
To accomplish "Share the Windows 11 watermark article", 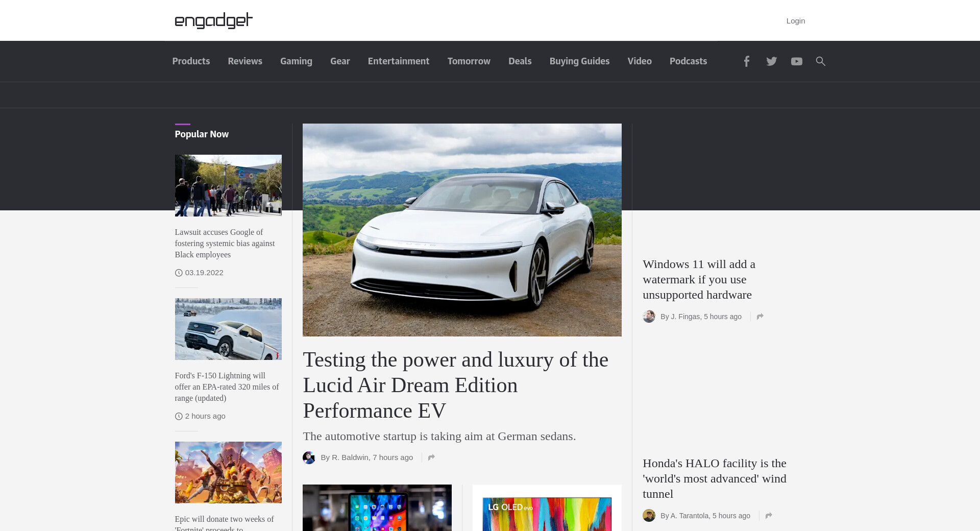I will (760, 317).
